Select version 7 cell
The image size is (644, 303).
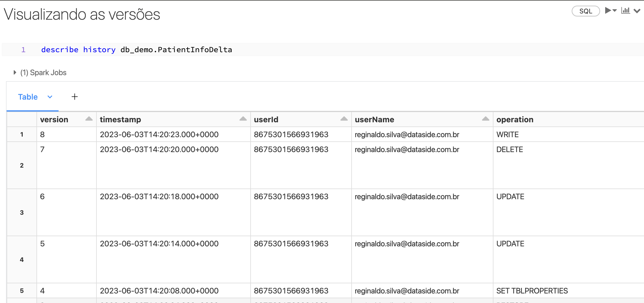(66, 165)
